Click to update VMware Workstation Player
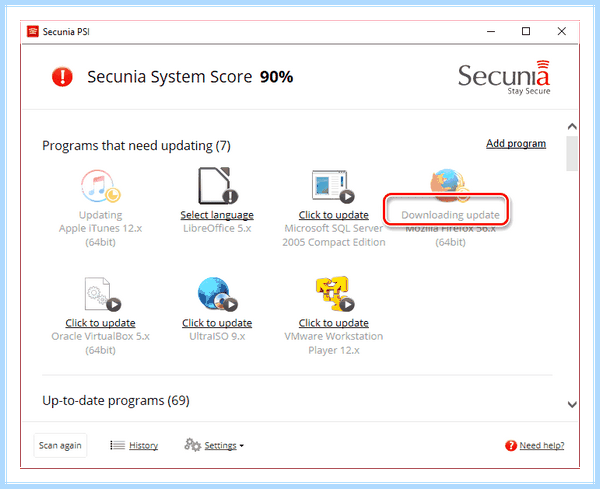The width and height of the screenshot is (600, 489). (x=334, y=323)
